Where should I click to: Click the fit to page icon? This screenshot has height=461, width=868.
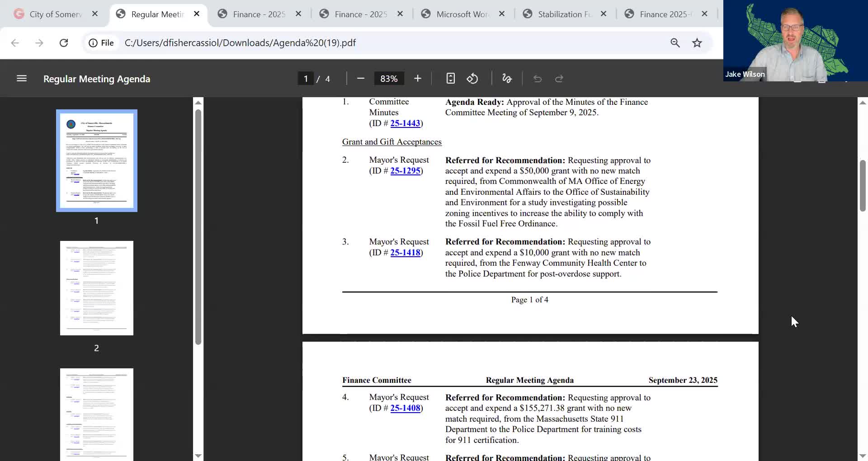[x=450, y=79]
